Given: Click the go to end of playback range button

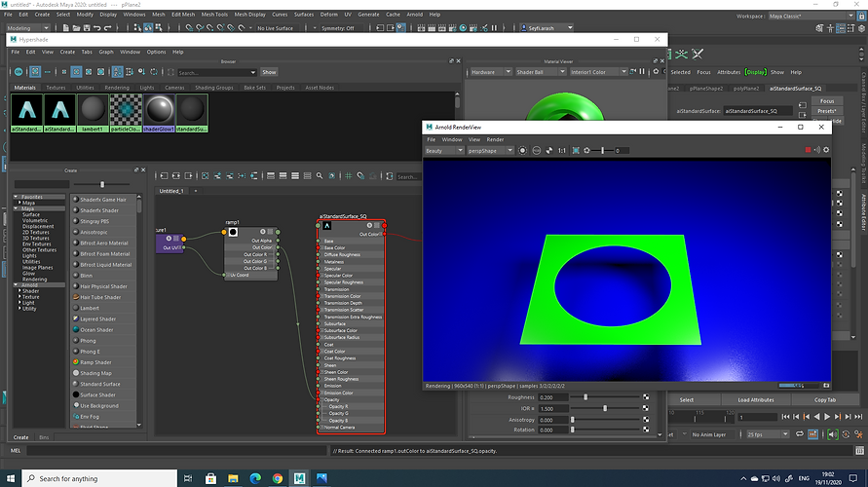Looking at the screenshot, I should point(858,417).
